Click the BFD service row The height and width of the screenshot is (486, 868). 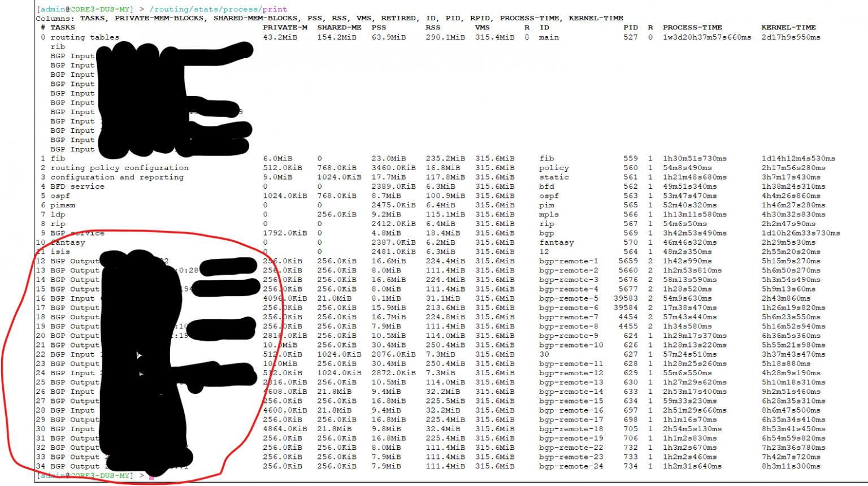[x=77, y=186]
